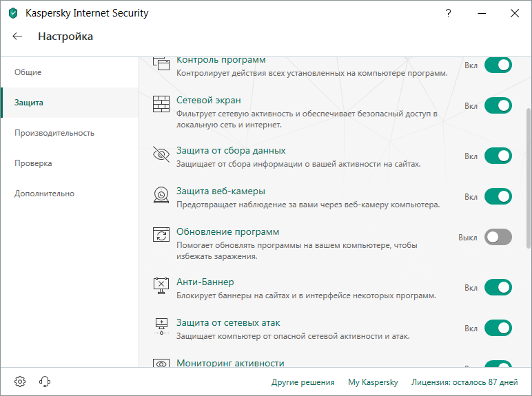The image size is (532, 396).
Task: Open Сетевой экран settings link
Action: 209,101
